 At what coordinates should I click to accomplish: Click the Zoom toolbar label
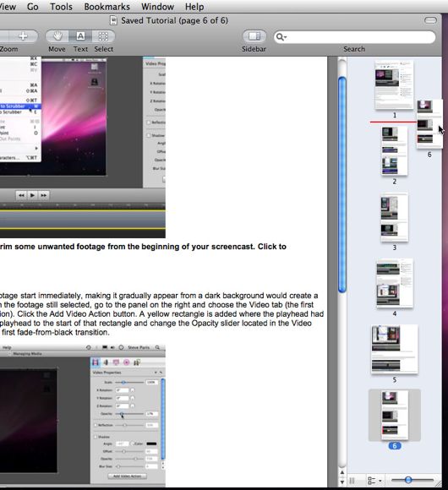click(x=8, y=49)
